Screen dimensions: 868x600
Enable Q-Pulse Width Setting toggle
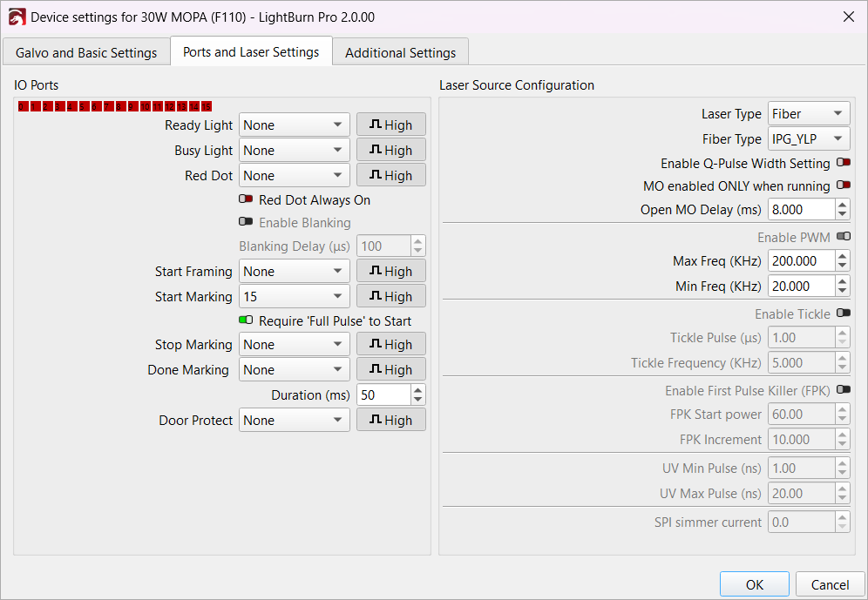pyautogui.click(x=843, y=163)
